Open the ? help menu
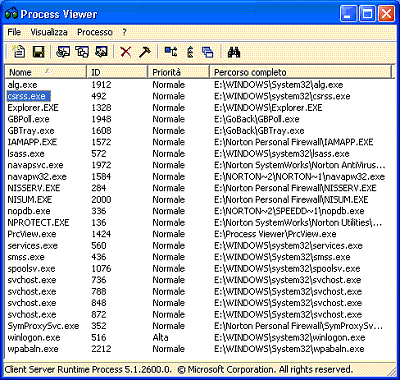 124,32
